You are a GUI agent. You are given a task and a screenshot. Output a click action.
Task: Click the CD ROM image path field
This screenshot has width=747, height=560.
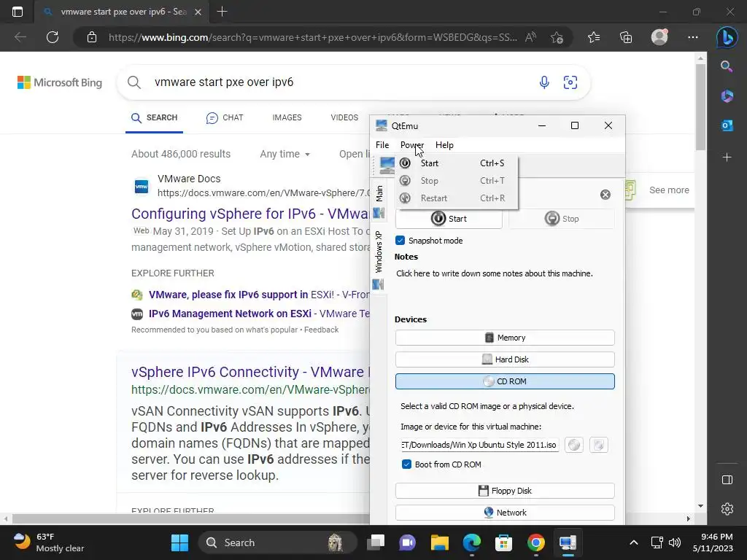click(x=480, y=445)
